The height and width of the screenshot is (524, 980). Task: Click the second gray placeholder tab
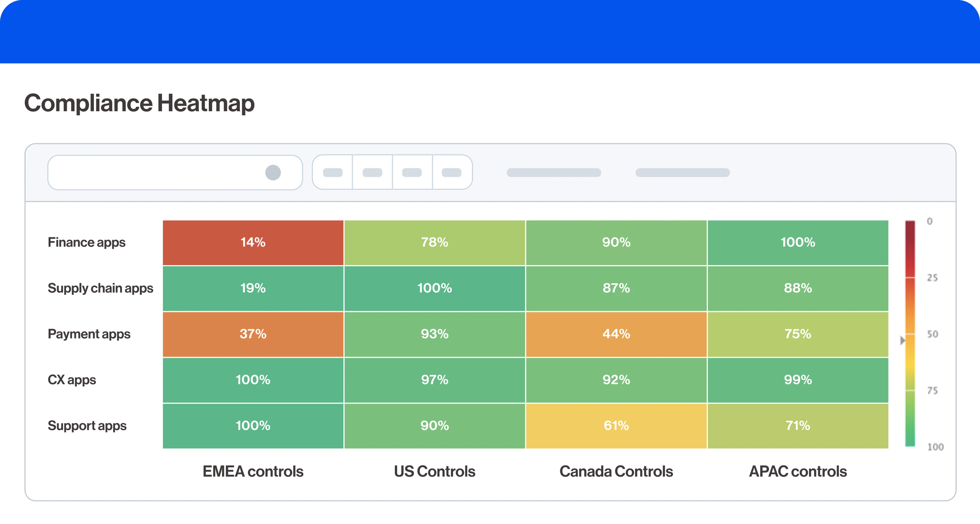coord(682,172)
